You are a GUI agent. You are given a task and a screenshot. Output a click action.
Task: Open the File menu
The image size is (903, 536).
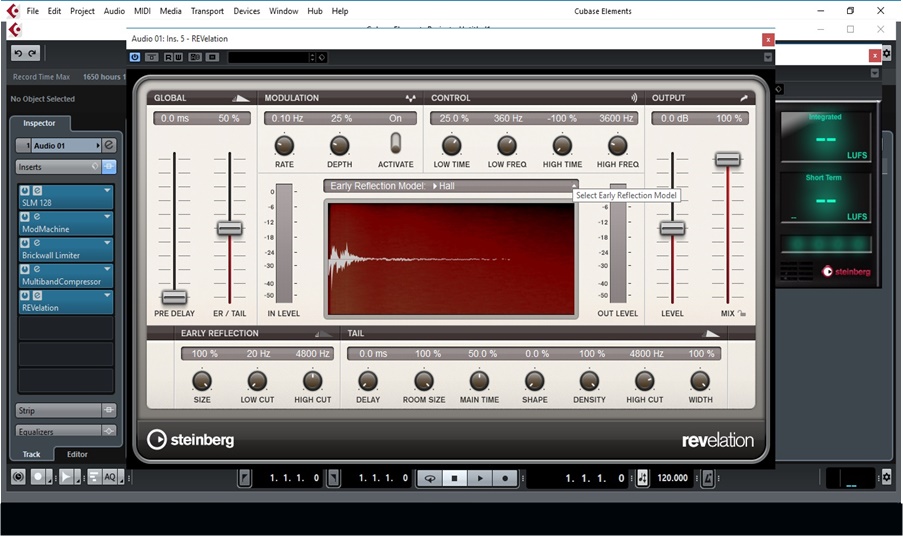(33, 11)
